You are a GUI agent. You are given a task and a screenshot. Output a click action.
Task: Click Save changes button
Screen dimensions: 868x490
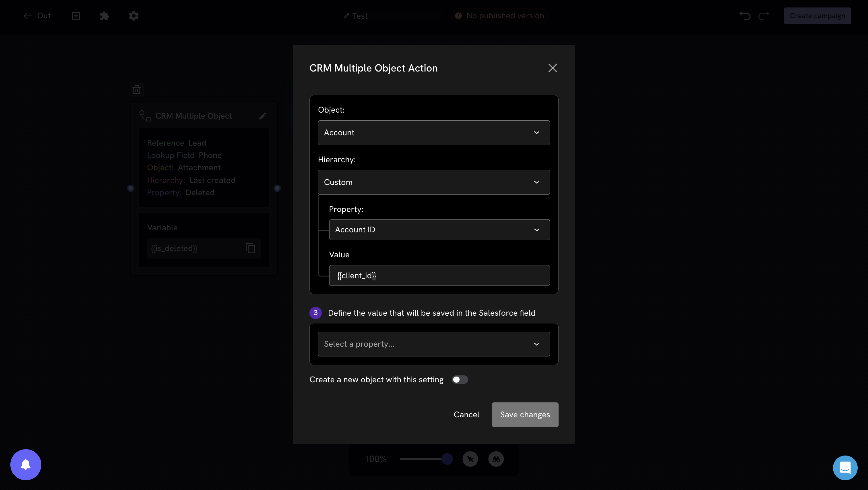[x=525, y=414]
